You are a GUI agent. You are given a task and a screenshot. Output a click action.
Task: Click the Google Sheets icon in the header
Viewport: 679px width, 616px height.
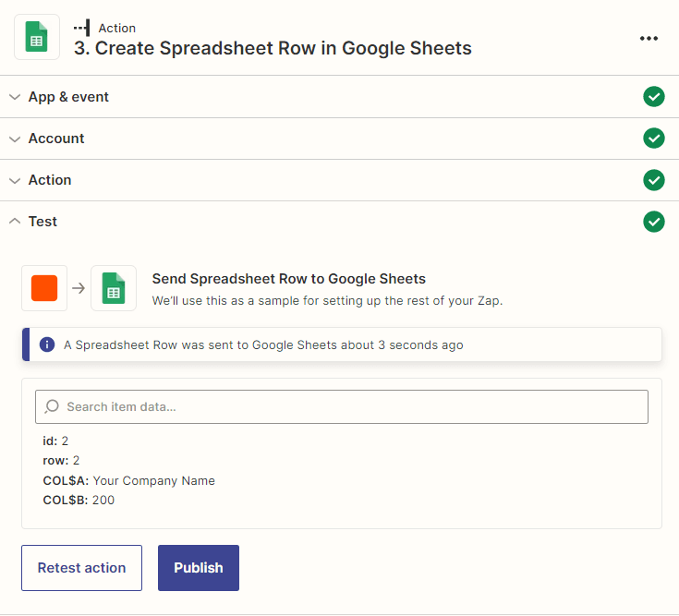[37, 38]
